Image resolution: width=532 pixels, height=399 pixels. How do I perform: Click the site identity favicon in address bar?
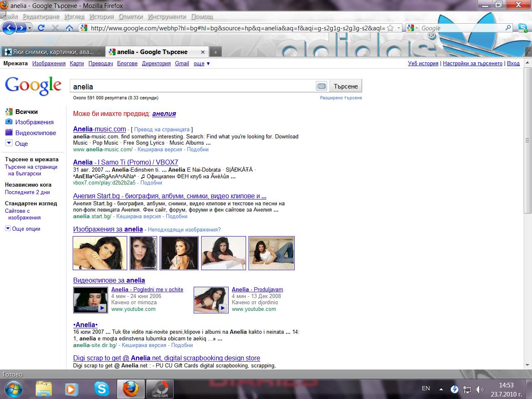[84, 28]
